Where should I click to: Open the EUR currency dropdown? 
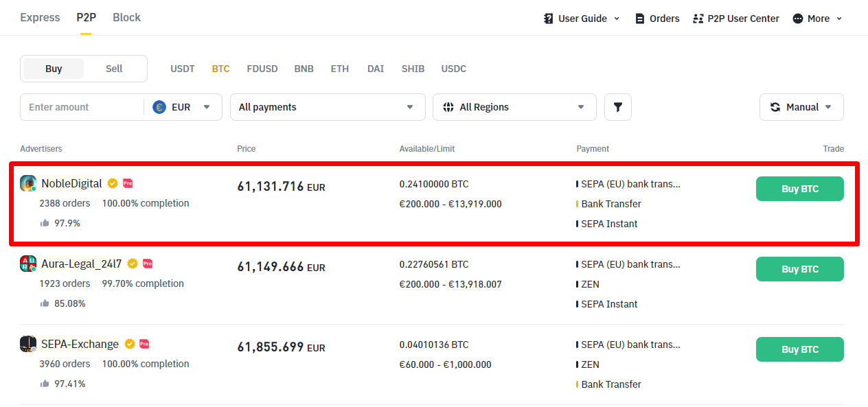[182, 107]
